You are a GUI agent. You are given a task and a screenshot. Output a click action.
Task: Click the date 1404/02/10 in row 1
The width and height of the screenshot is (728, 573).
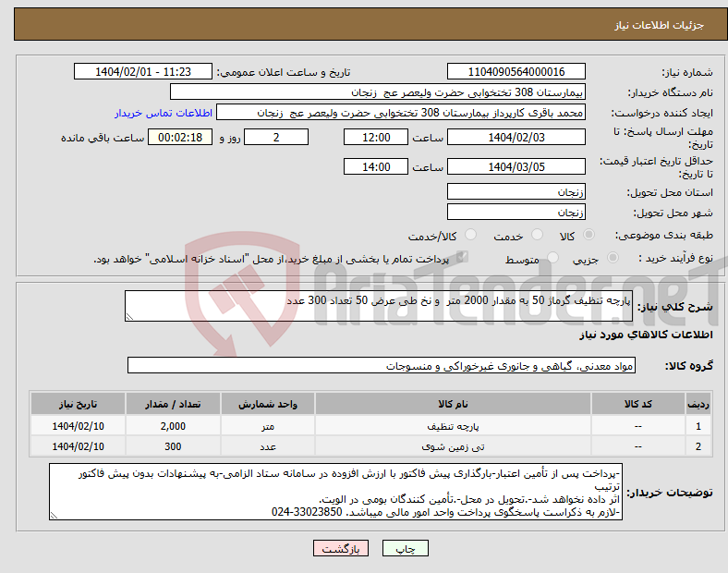[78, 426]
